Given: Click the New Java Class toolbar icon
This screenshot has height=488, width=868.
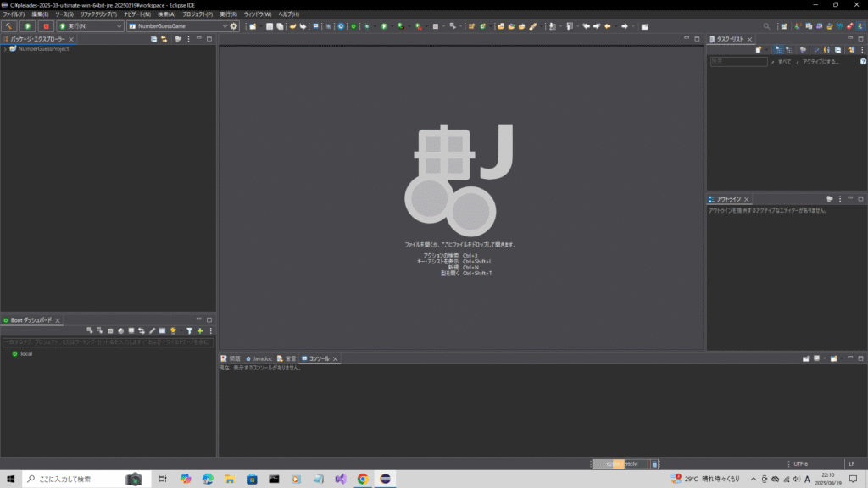Looking at the screenshot, I should (483, 26).
